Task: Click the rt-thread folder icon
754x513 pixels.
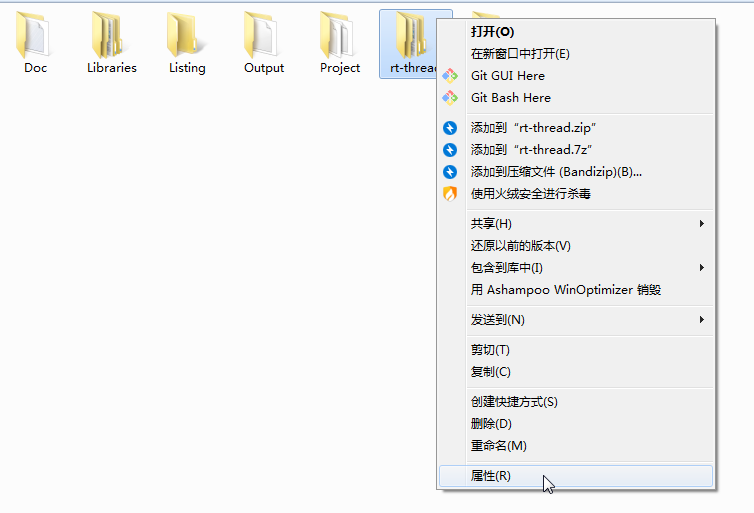Action: (412, 35)
